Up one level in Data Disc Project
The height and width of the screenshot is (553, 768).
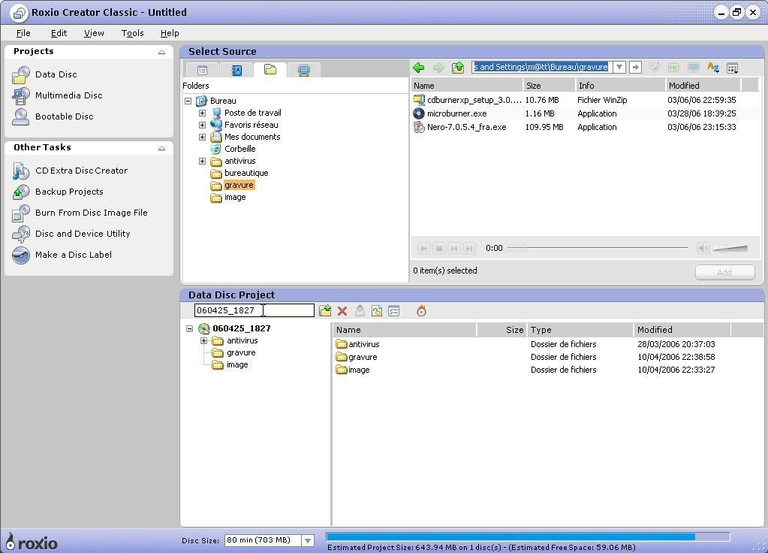click(x=325, y=311)
